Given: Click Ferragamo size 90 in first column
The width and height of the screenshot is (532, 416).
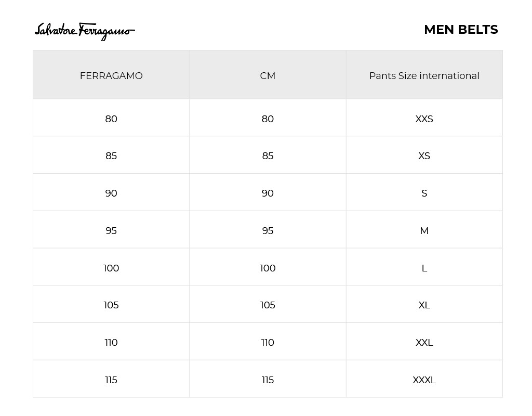Looking at the screenshot, I should point(111,193).
